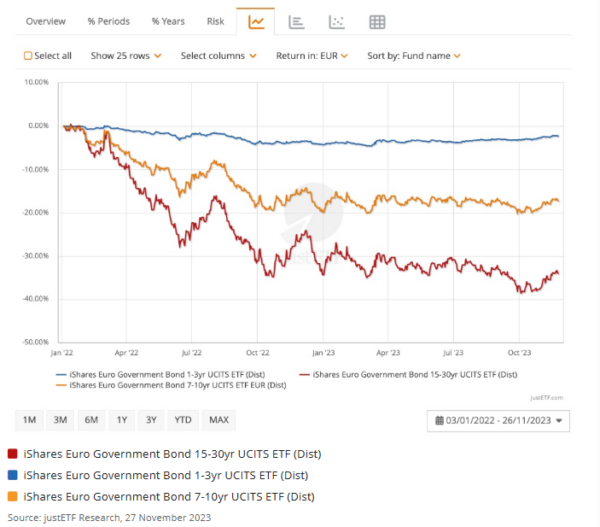
Task: Open the Select columns dropdown
Action: [x=218, y=56]
